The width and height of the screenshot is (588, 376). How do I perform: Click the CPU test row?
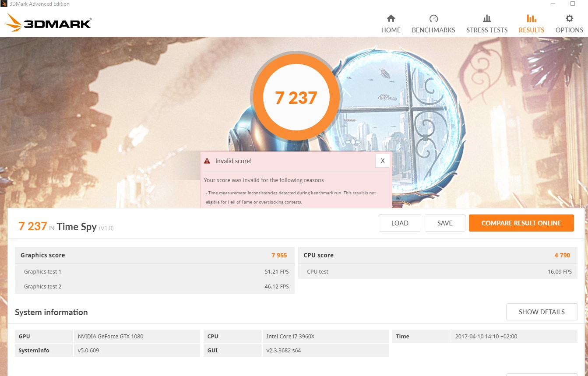(438, 271)
